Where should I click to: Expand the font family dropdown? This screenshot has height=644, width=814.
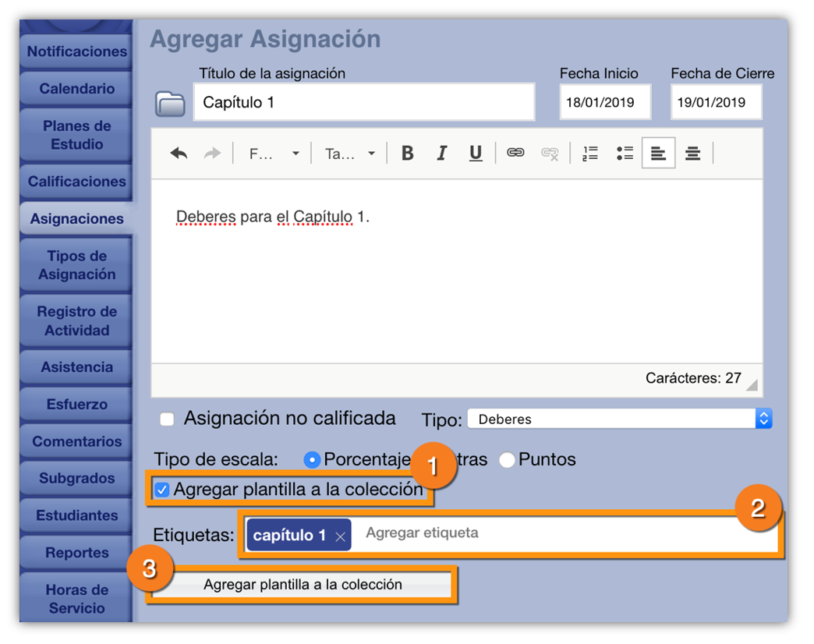(273, 154)
